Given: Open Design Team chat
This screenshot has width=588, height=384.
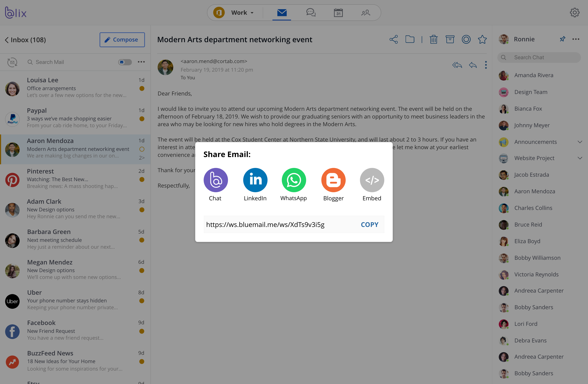Looking at the screenshot, I should click(x=540, y=92).
